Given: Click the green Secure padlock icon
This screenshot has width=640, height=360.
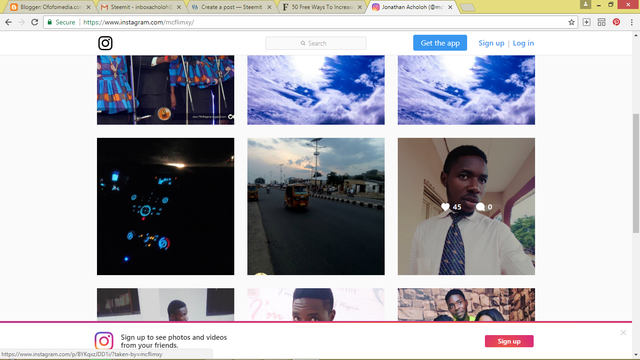Looking at the screenshot, I should pyautogui.click(x=49, y=22).
